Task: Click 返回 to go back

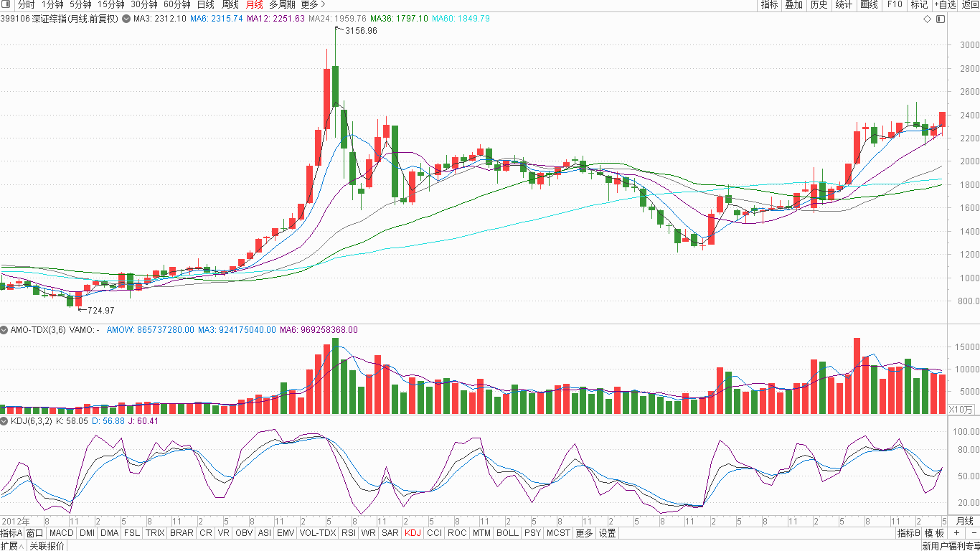Action: (x=970, y=4)
